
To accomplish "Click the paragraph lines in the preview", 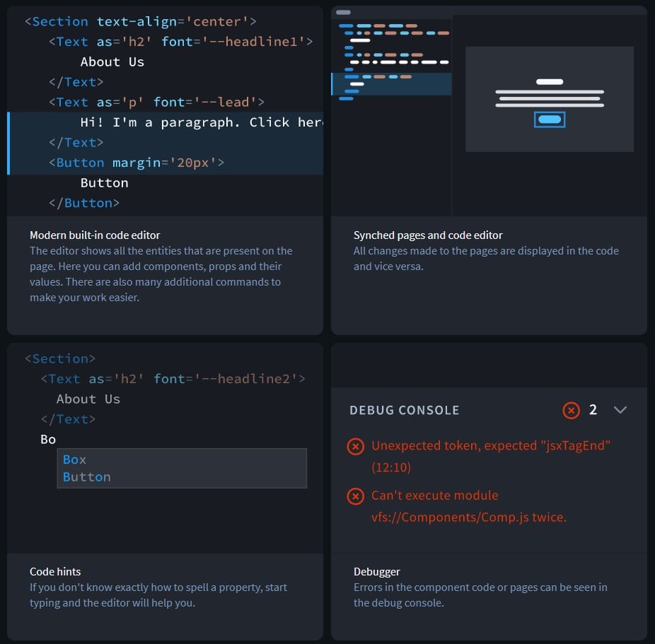I will [x=550, y=98].
